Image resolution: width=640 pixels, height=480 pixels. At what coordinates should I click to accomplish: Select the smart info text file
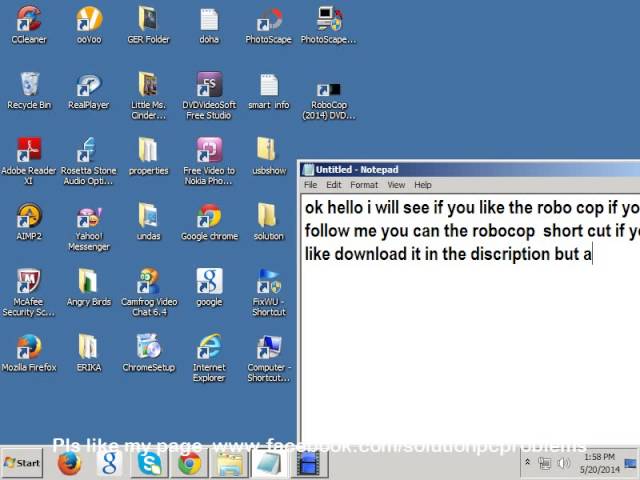click(268, 91)
